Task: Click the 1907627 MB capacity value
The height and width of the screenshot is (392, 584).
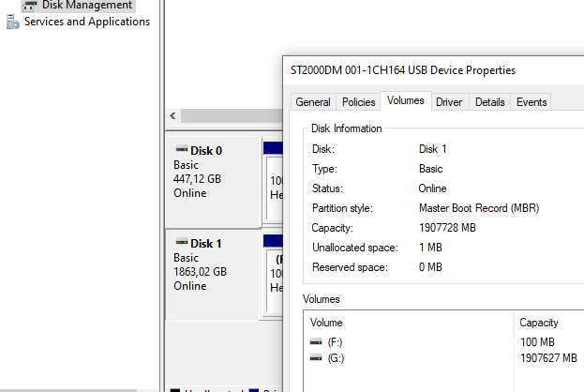Action: point(548,358)
